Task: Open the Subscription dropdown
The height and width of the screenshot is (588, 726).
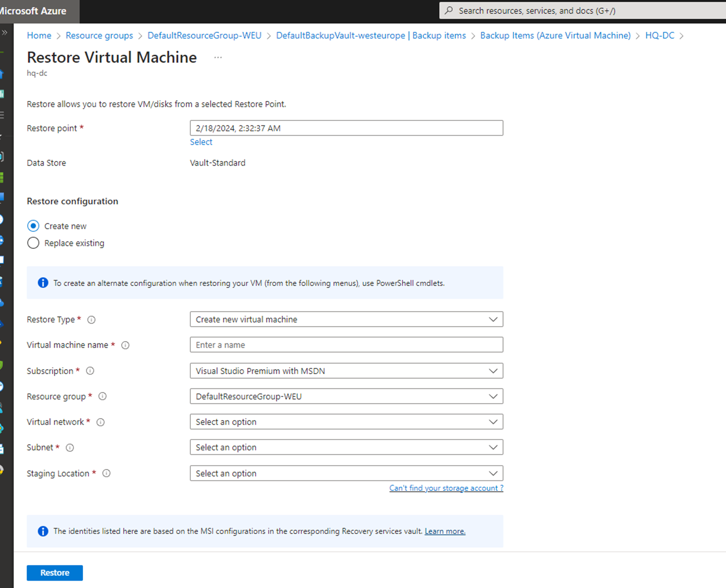Action: point(346,371)
